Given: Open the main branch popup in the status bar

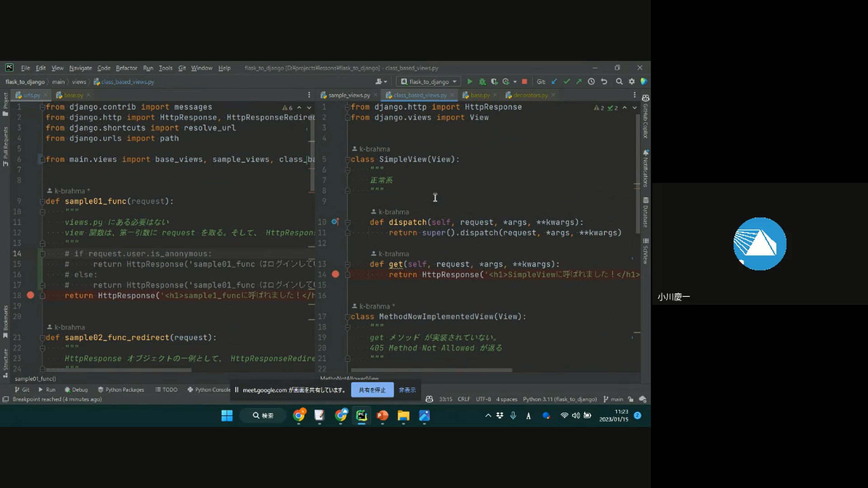Looking at the screenshot, I should tap(613, 399).
